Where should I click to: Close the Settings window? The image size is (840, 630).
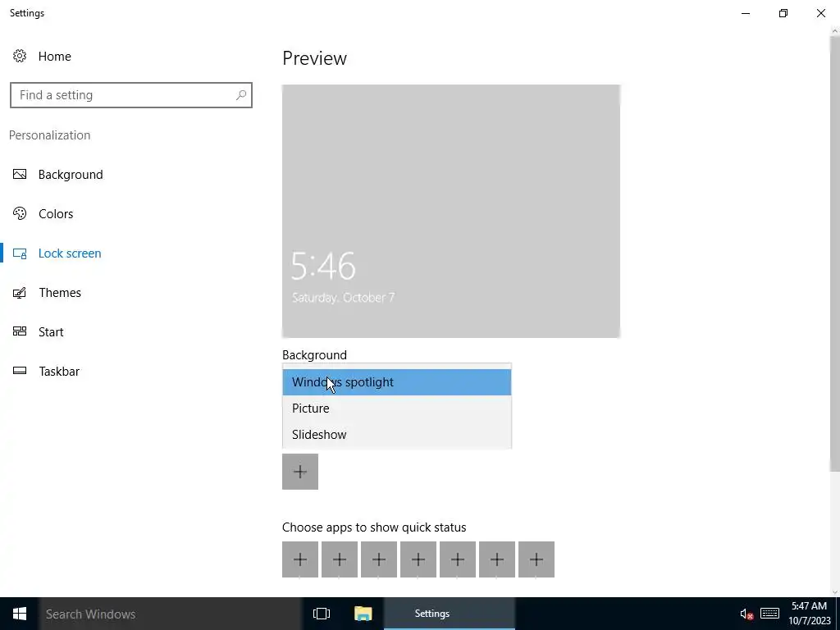[x=820, y=13]
